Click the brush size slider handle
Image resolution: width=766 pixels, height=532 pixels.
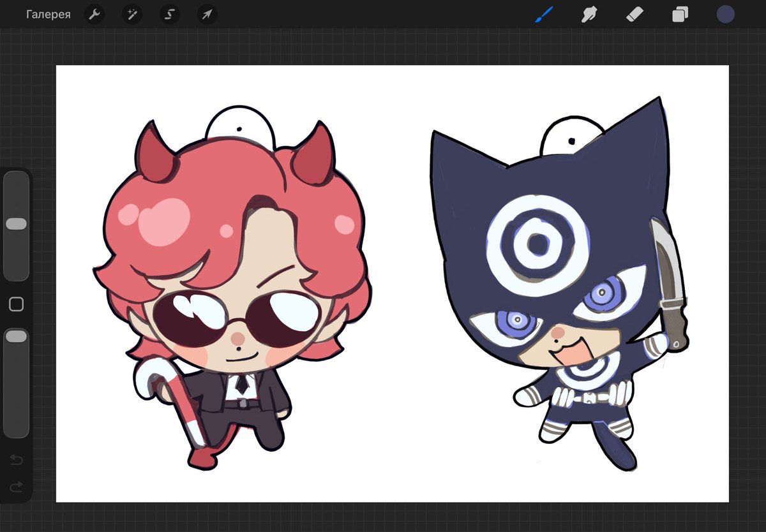point(17,224)
